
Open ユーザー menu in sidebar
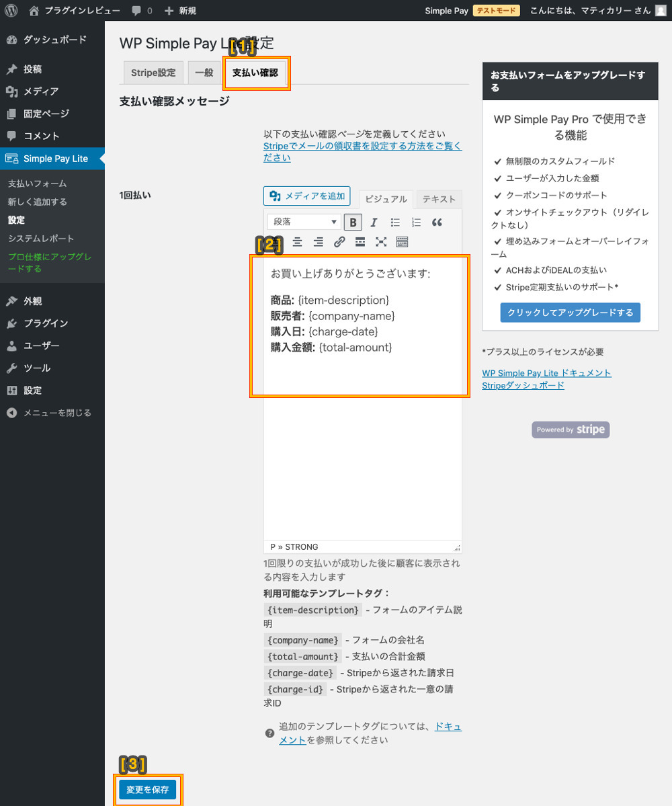[52, 346]
